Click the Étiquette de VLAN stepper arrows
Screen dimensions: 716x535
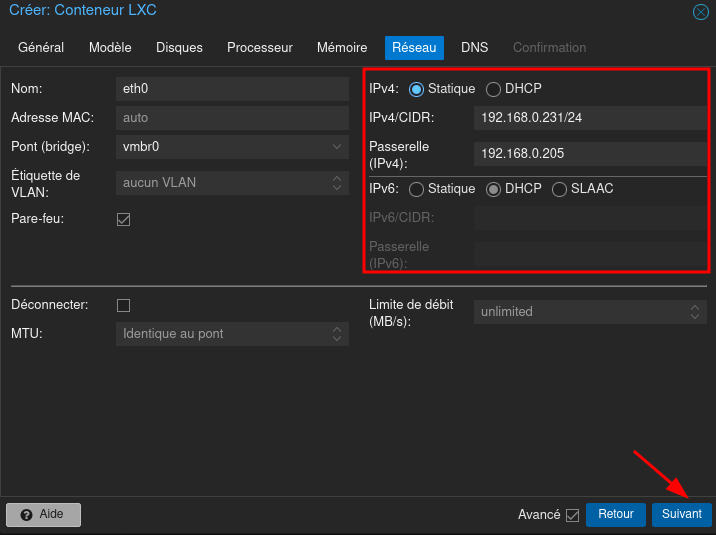(x=337, y=182)
